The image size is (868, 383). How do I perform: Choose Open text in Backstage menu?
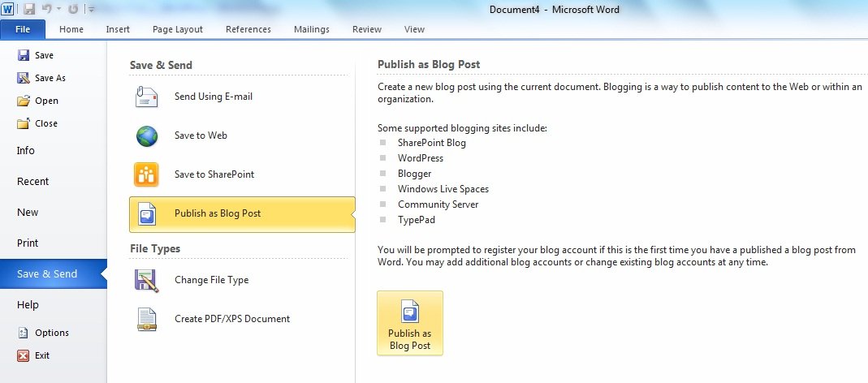click(46, 101)
